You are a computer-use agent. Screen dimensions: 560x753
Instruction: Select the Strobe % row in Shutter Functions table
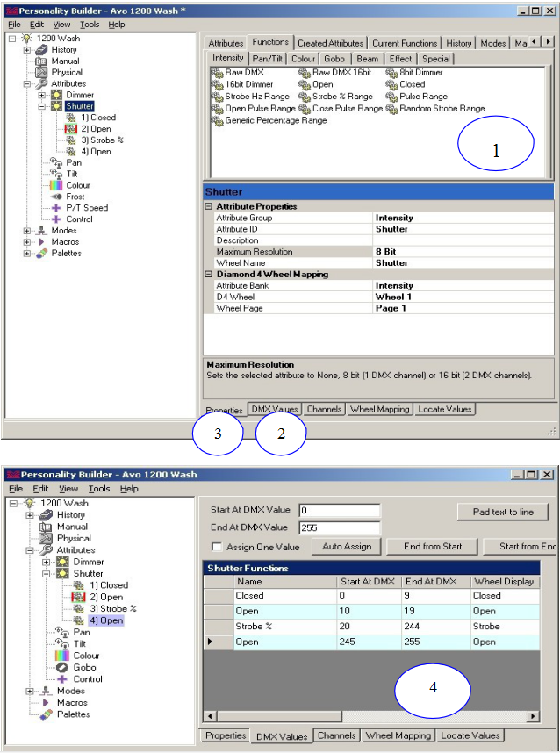tap(371, 627)
